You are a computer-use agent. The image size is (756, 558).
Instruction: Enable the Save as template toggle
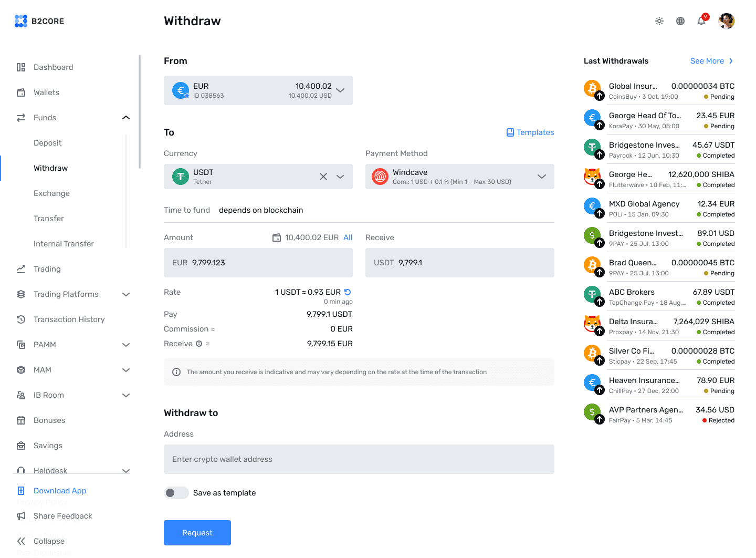pos(176,493)
